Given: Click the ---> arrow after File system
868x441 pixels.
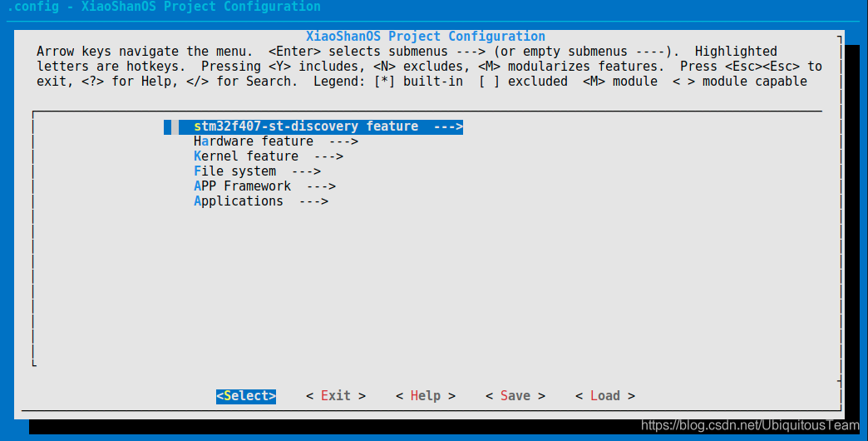Looking at the screenshot, I should (x=305, y=171).
